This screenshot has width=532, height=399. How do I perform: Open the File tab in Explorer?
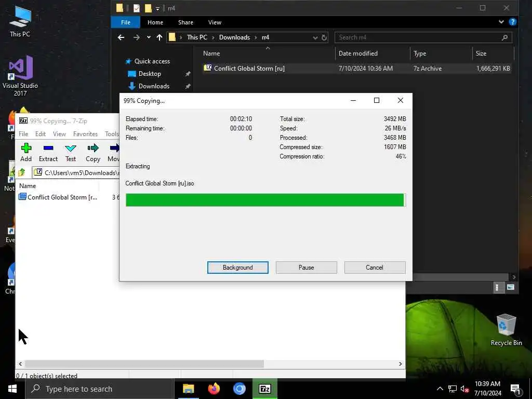click(x=126, y=22)
